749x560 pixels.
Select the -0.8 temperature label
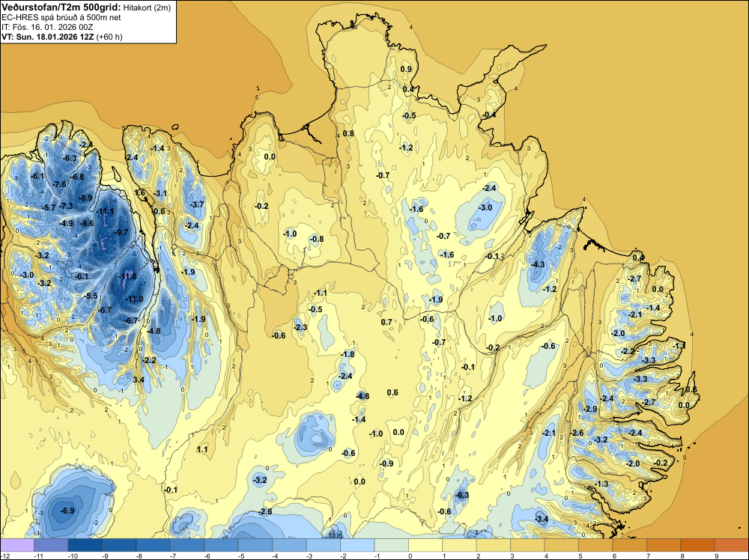pyautogui.click(x=317, y=239)
